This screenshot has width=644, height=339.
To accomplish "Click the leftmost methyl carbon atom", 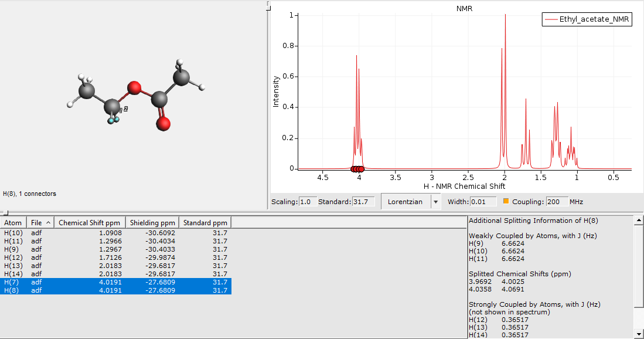I will point(87,91).
